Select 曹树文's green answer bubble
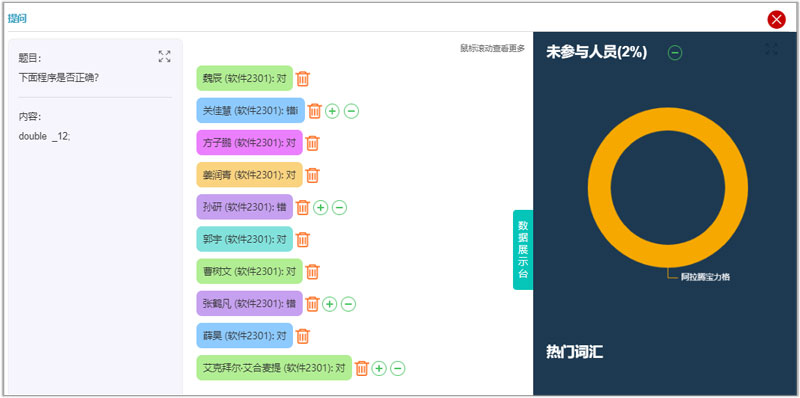This screenshot has height=398, width=800. click(249, 271)
